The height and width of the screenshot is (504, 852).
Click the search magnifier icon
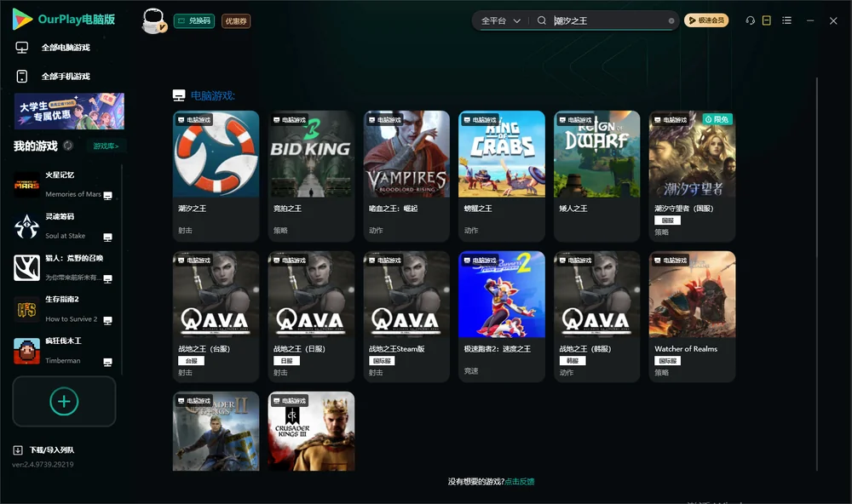[542, 20]
